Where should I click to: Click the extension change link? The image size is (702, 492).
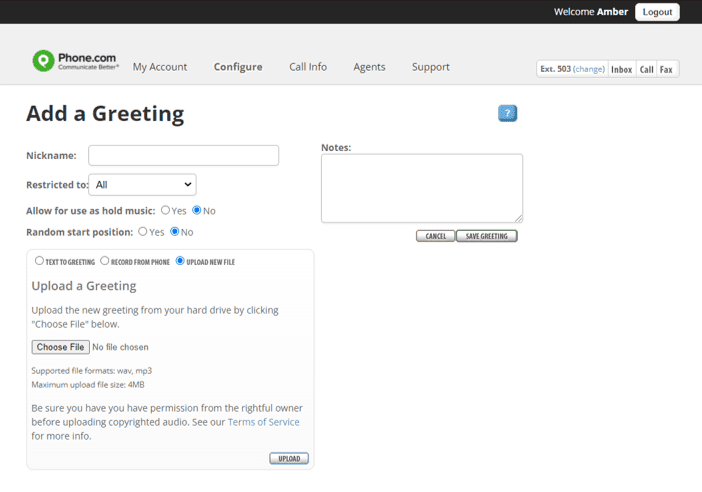589,69
